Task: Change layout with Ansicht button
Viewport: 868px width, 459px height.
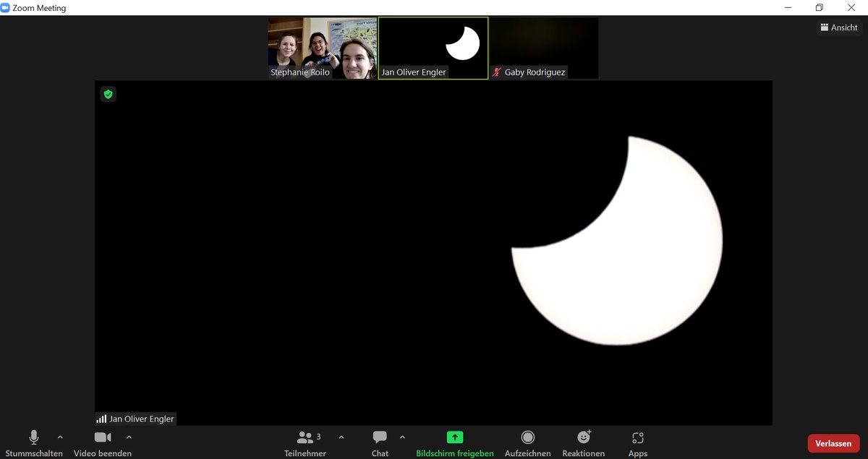Action: (839, 27)
